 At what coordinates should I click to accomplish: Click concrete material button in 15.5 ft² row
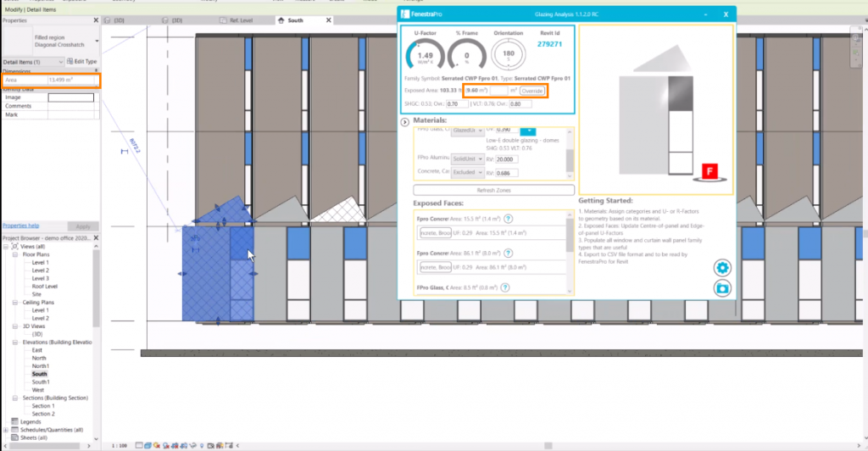[x=435, y=233]
